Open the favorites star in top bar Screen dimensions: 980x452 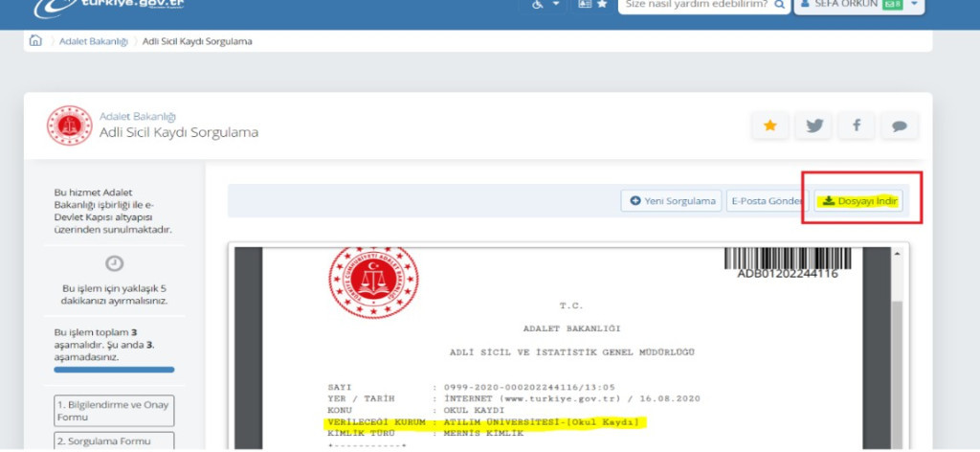[x=602, y=5]
